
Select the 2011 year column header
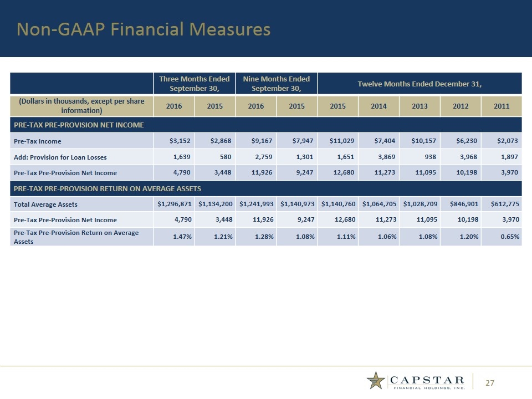(x=502, y=105)
